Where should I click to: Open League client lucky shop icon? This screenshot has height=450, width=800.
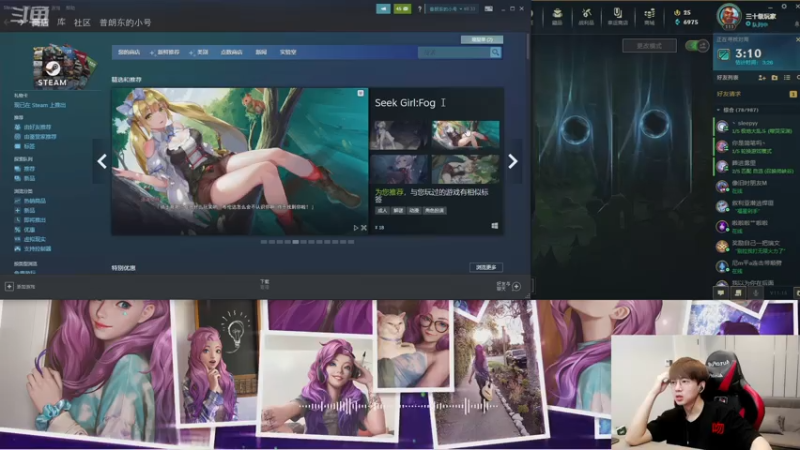[x=617, y=16]
